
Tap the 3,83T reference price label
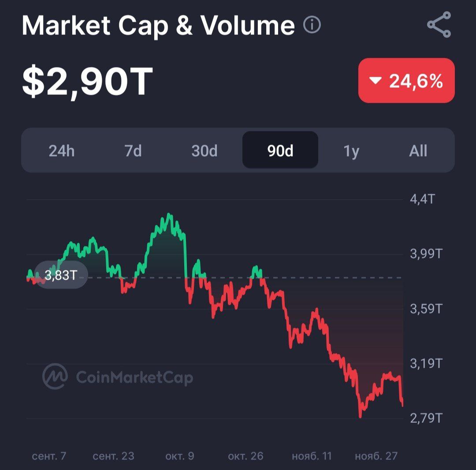61,276
